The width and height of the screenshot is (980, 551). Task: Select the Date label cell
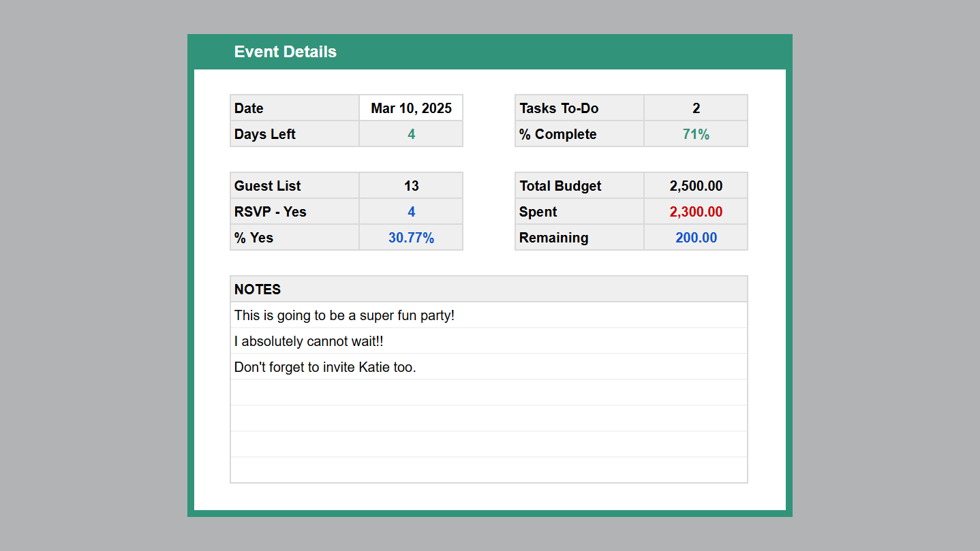294,108
